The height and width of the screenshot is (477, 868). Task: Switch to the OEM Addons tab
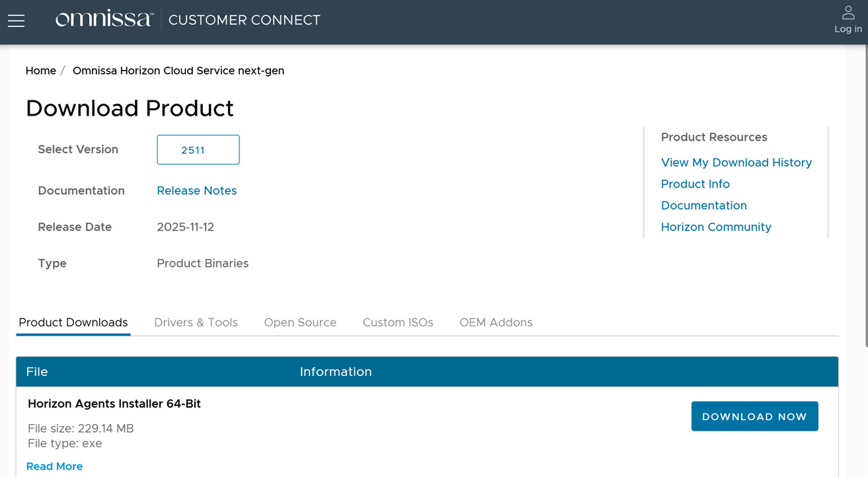496,322
